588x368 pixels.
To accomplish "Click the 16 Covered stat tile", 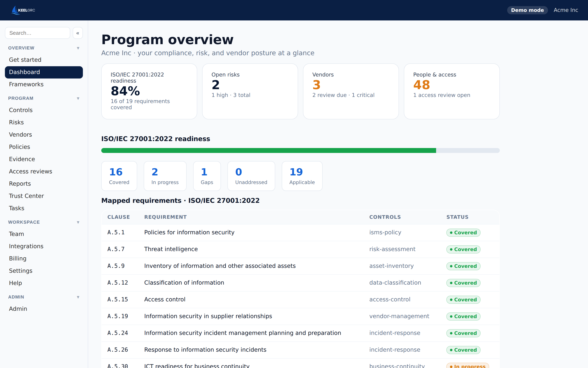I will [119, 176].
